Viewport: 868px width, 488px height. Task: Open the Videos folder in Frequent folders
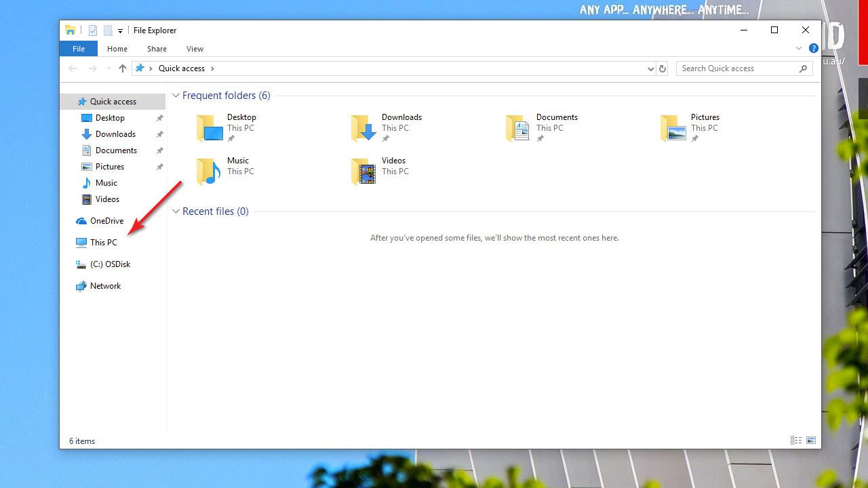tap(363, 171)
